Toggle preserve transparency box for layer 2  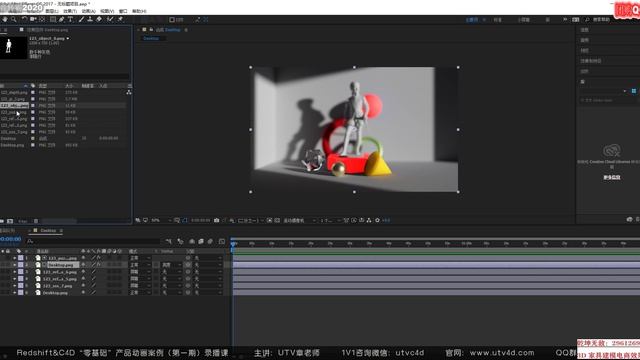tap(156, 265)
